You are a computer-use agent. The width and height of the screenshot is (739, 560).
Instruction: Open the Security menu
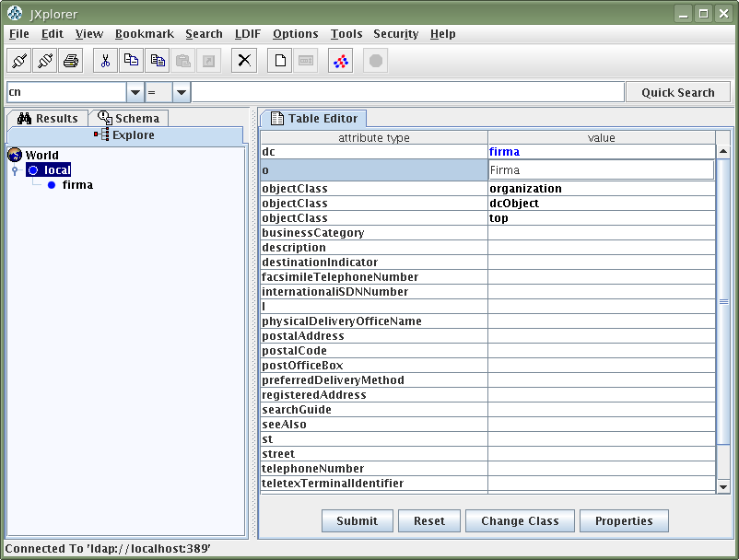pos(396,34)
